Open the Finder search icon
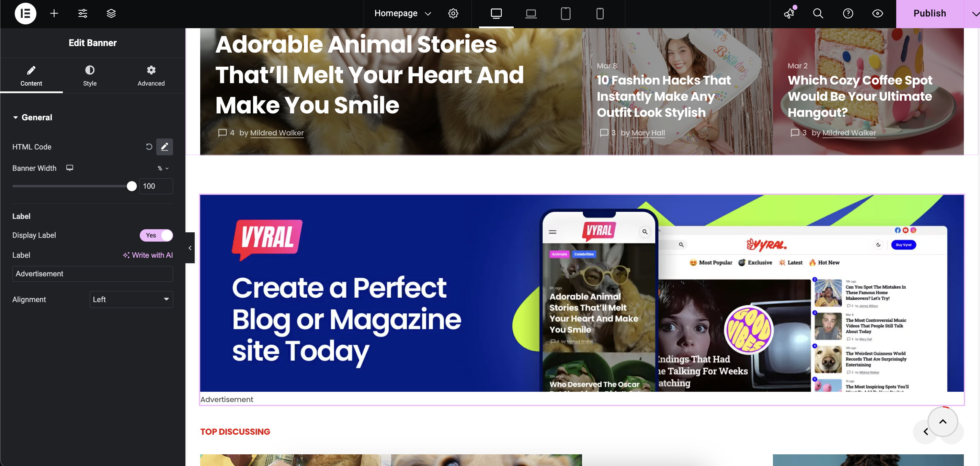Viewport: 980px width, 466px height. 818,14
